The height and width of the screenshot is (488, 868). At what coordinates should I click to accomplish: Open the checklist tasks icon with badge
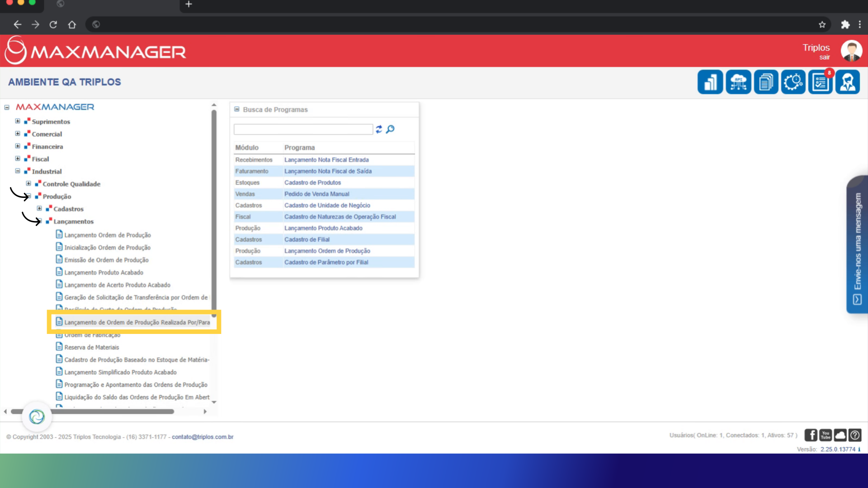pos(821,82)
